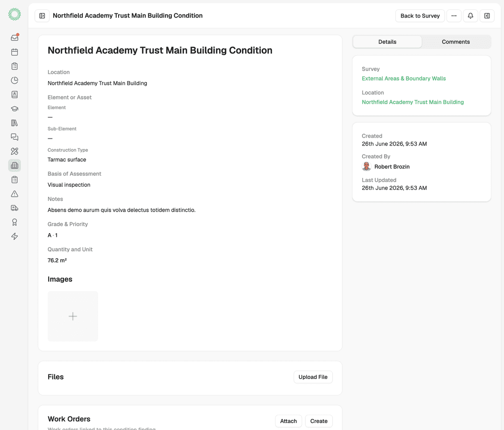Open the pie chart reports icon
The image size is (504, 430).
14,81
